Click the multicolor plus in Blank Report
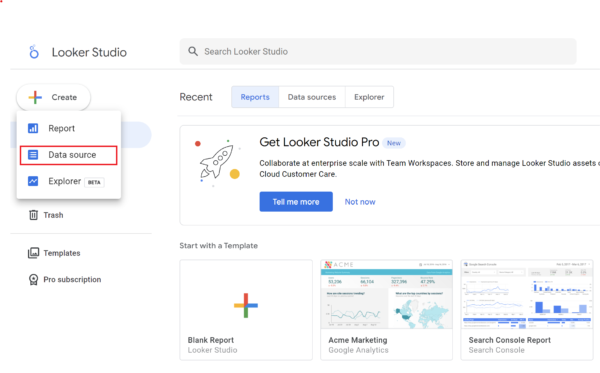 pos(246,305)
